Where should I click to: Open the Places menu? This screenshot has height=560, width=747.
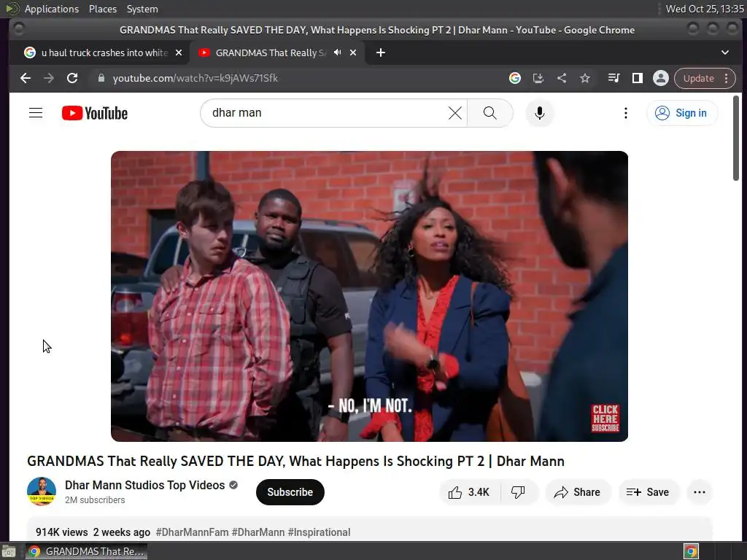(x=102, y=9)
